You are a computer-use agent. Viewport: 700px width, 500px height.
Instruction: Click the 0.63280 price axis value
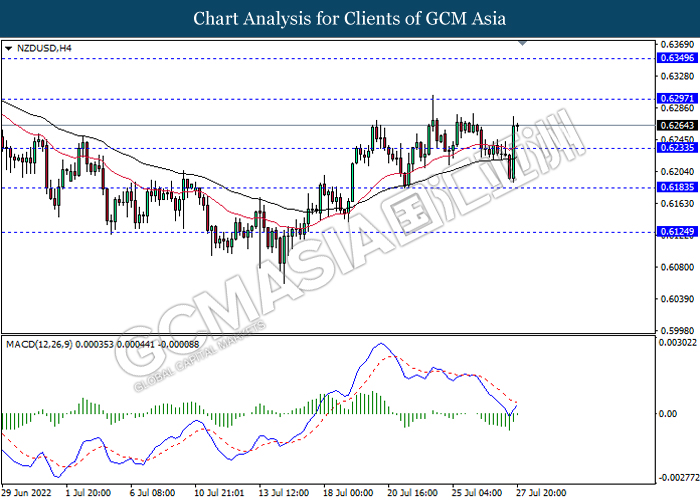(x=677, y=76)
